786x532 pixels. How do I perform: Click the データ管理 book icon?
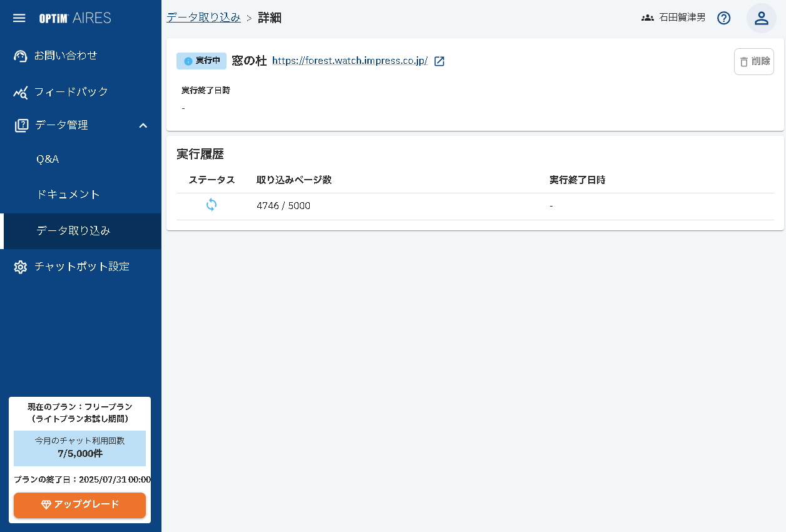click(x=23, y=125)
